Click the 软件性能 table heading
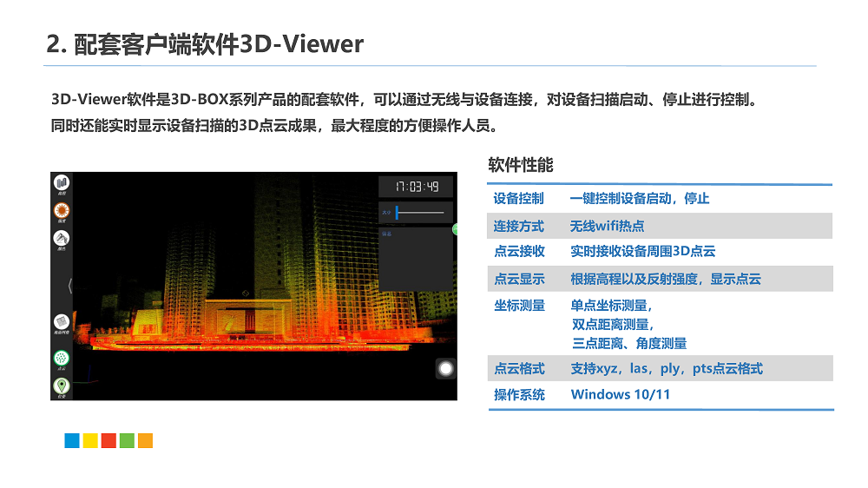This screenshot has width=868, height=488. pyautogui.click(x=520, y=165)
